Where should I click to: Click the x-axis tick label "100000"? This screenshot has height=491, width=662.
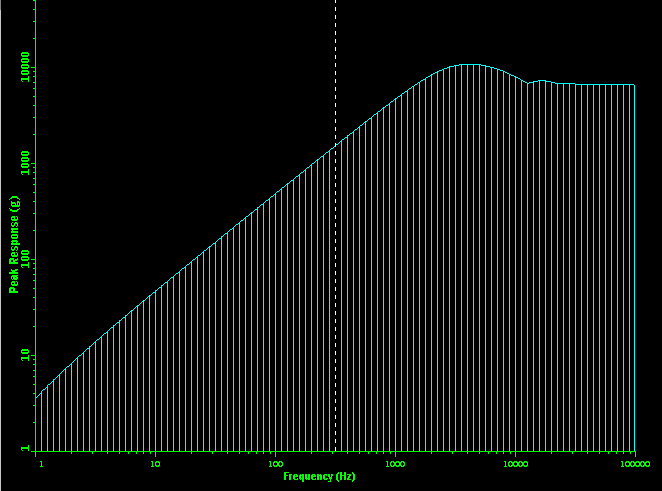tap(635, 464)
